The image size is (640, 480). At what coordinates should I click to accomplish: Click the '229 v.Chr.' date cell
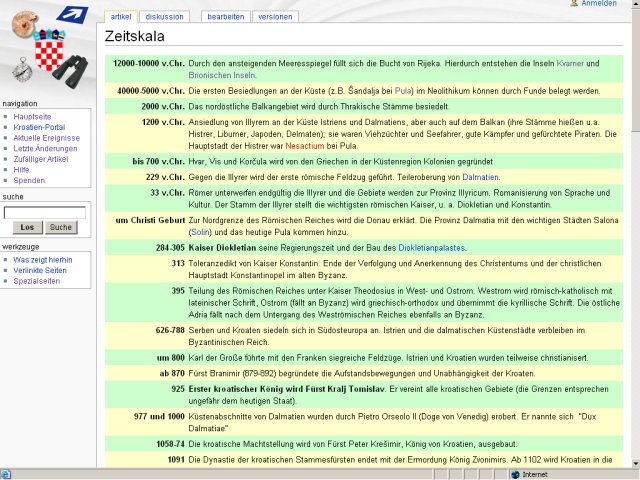pos(165,177)
